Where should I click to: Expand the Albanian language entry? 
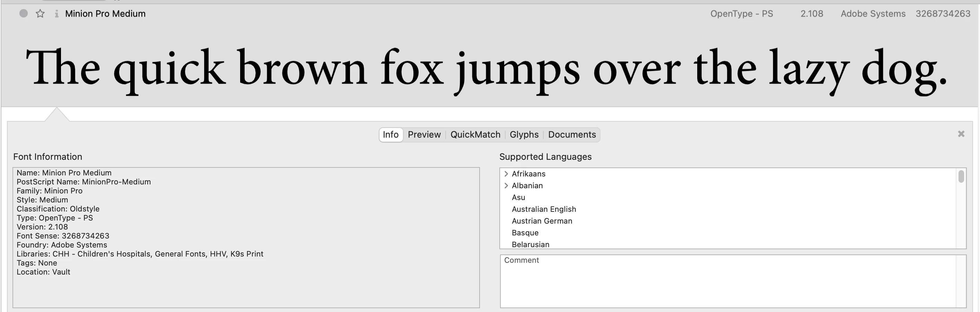tap(506, 186)
